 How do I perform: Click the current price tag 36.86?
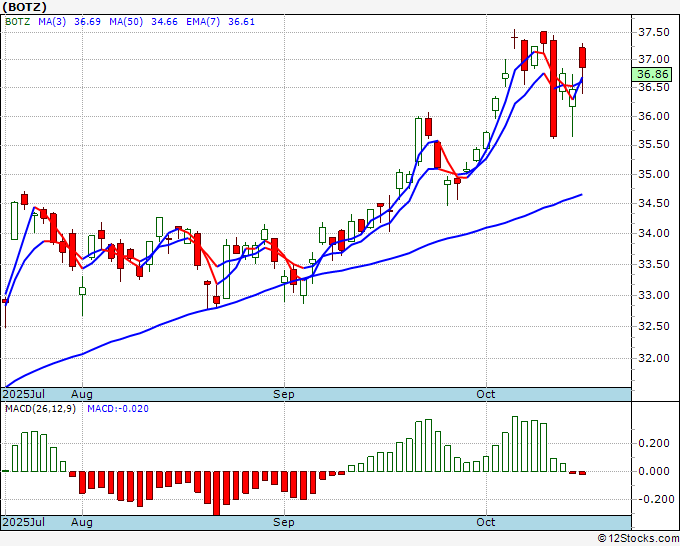point(652,74)
